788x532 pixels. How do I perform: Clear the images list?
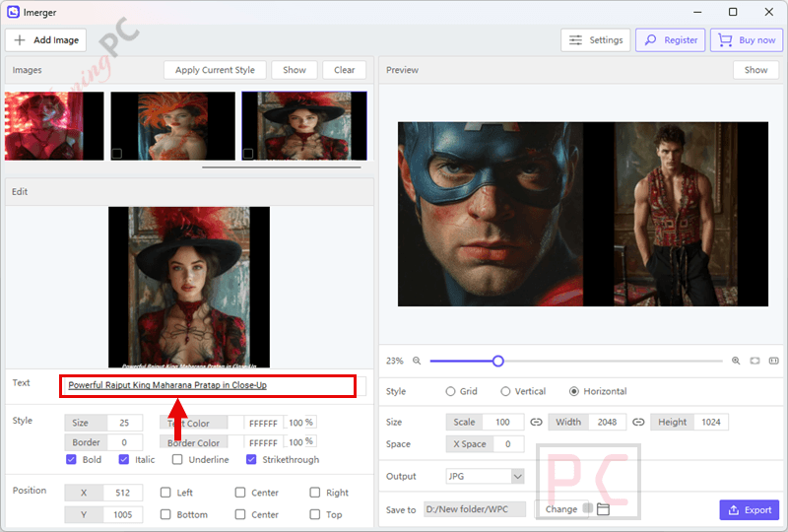pyautogui.click(x=344, y=70)
